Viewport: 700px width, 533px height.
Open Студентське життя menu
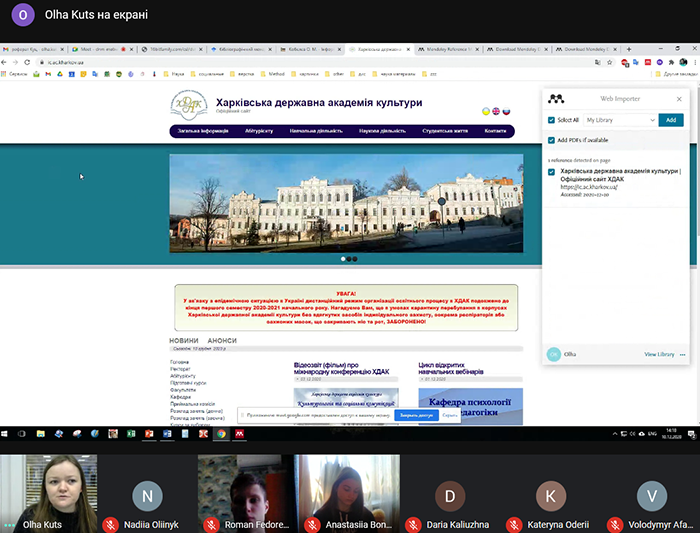[x=445, y=131]
